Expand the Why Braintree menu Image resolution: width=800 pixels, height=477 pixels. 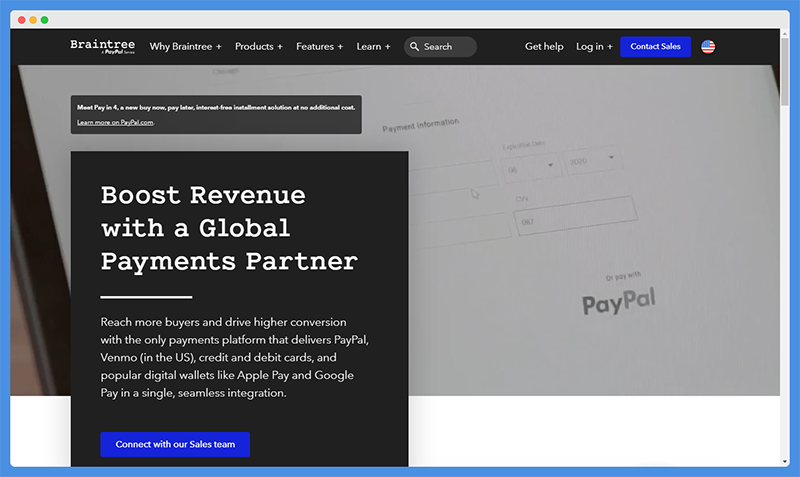click(x=185, y=46)
